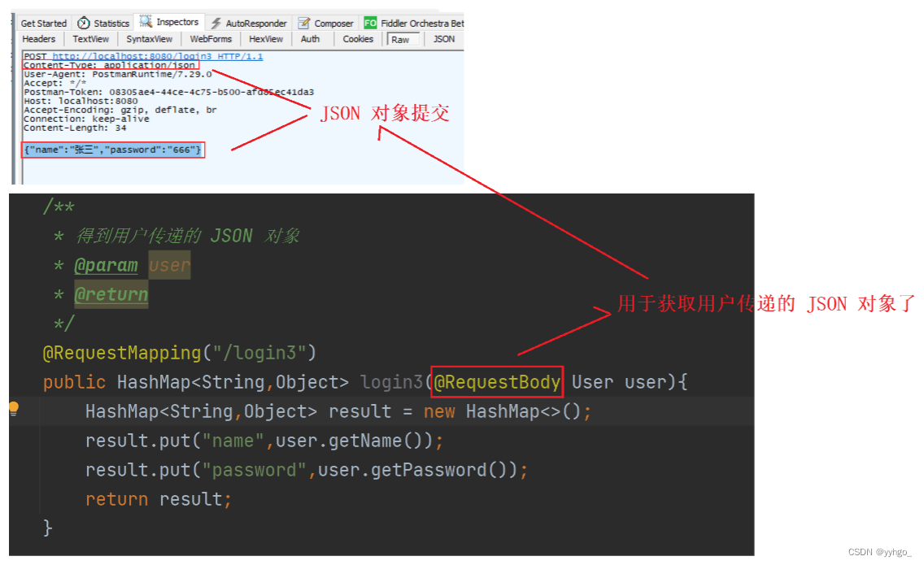This screenshot has height=565, width=924.
Task: Click the @RequestMapping("/login3") annotation
Action: click(180, 352)
